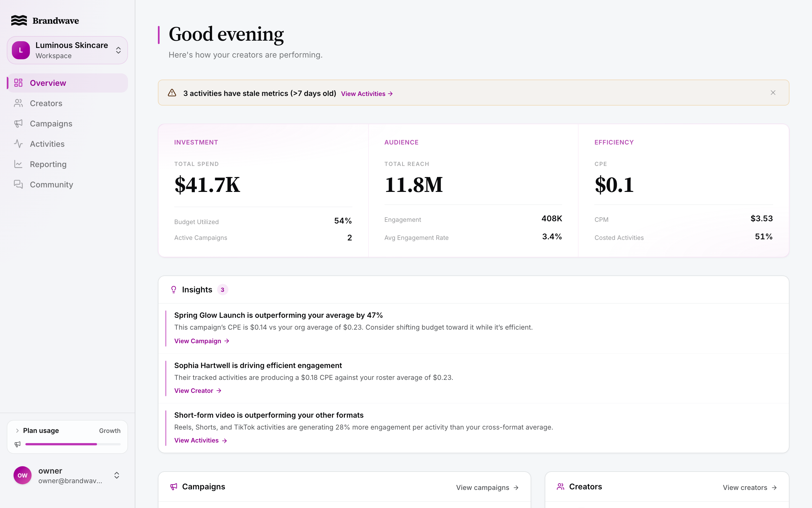Screen dimensions: 812x508
Task: Click the Engagement 408K value
Action: (551, 219)
